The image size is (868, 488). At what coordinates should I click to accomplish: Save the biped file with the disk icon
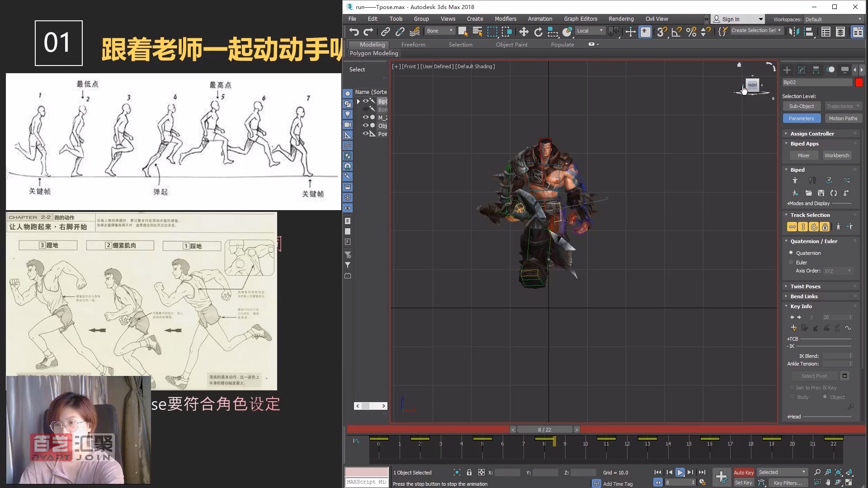point(821,193)
